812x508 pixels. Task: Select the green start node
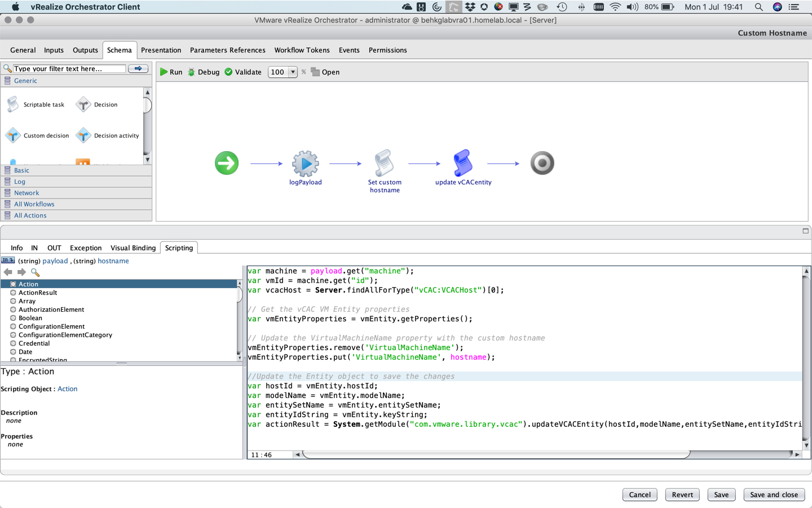227,163
